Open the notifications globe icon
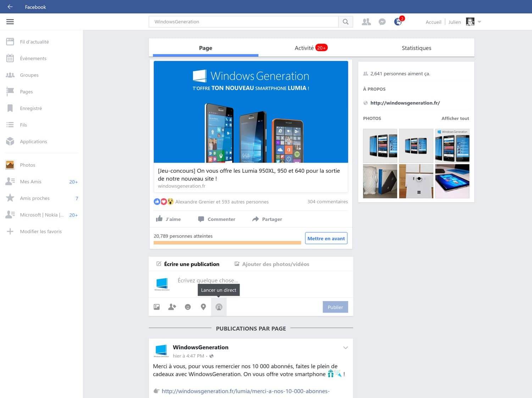This screenshot has width=532, height=398. coord(398,22)
